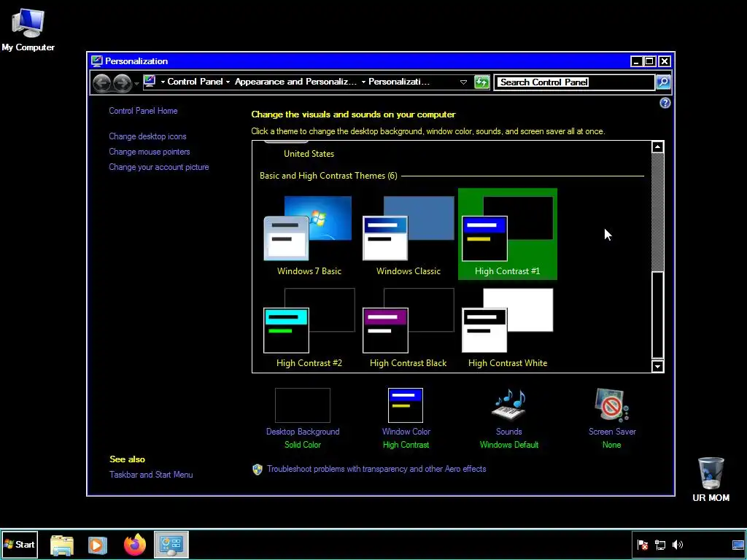This screenshot has height=560, width=747.
Task: Click the Screen Saver text link
Action: (612, 432)
